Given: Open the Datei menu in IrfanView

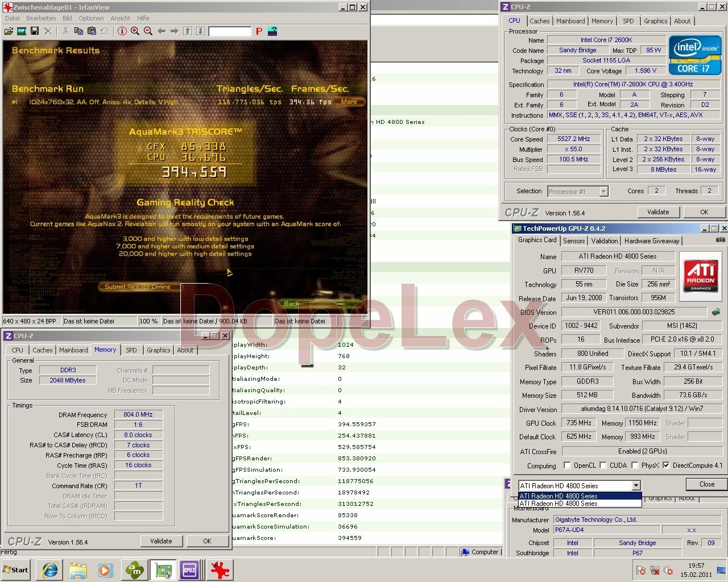Looking at the screenshot, I should pyautogui.click(x=12, y=18).
